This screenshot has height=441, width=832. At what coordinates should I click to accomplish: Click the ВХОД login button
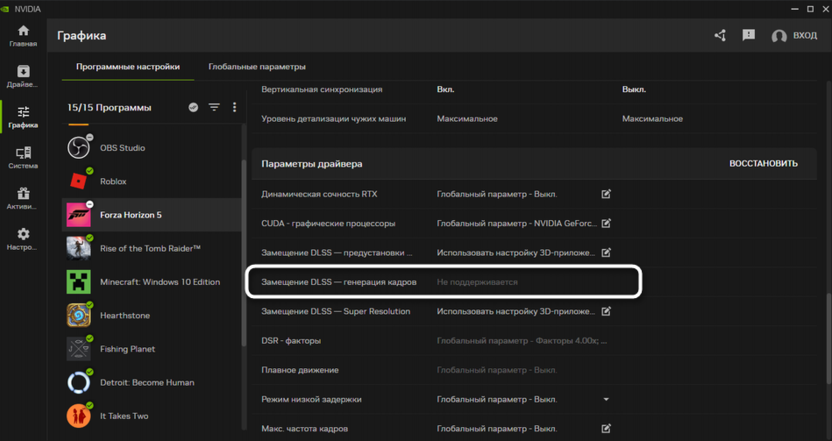(794, 36)
